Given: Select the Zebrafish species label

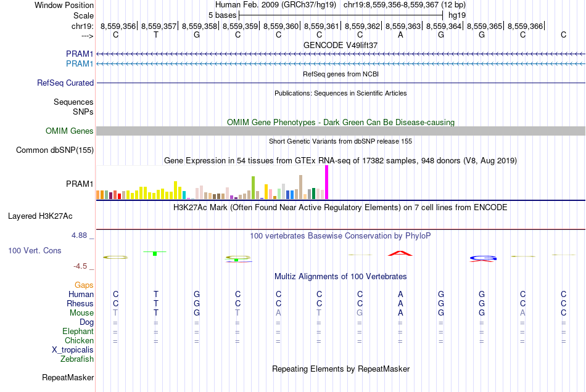Looking at the screenshot, I should point(77,359).
